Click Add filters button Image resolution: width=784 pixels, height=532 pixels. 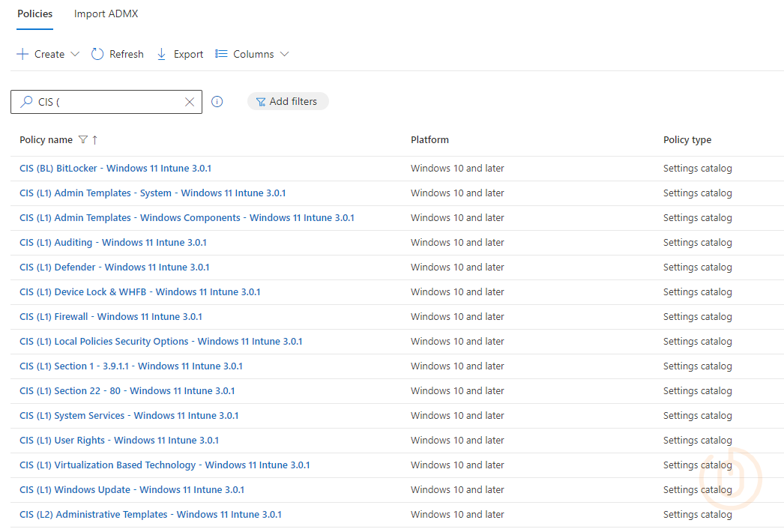click(x=287, y=102)
